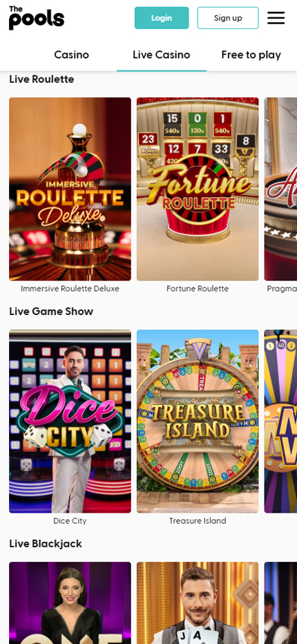Click the Sign up button
The image size is (297, 644).
(x=228, y=18)
